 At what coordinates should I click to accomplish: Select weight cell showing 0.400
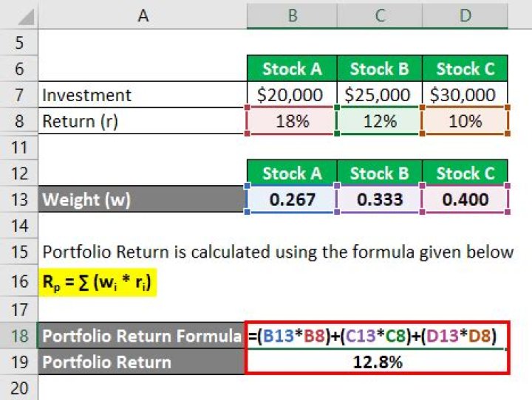pos(465,200)
